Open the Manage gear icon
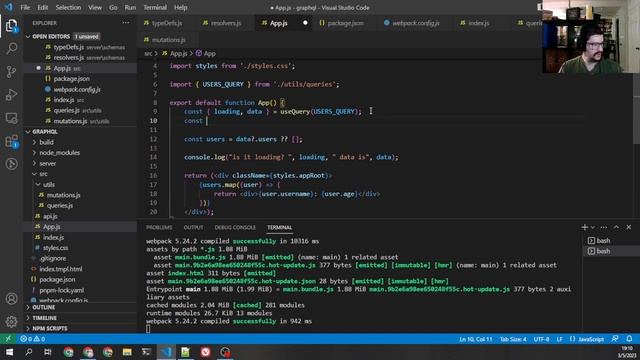The height and width of the screenshot is (360, 640). (11, 322)
